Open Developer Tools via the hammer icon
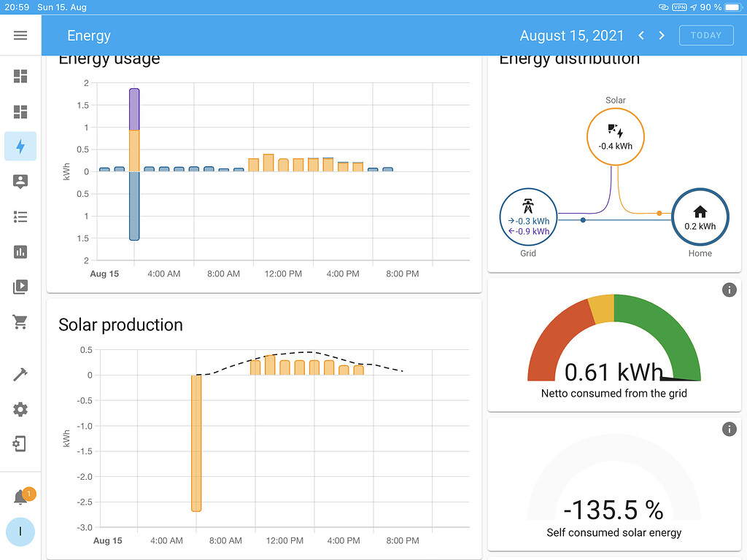Screen dimensions: 747x560 click(x=20, y=374)
